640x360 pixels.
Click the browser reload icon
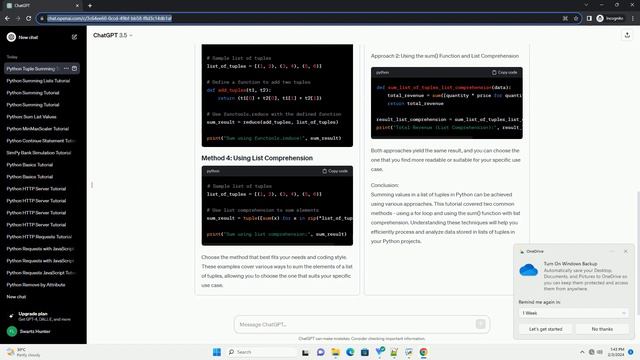point(29,18)
